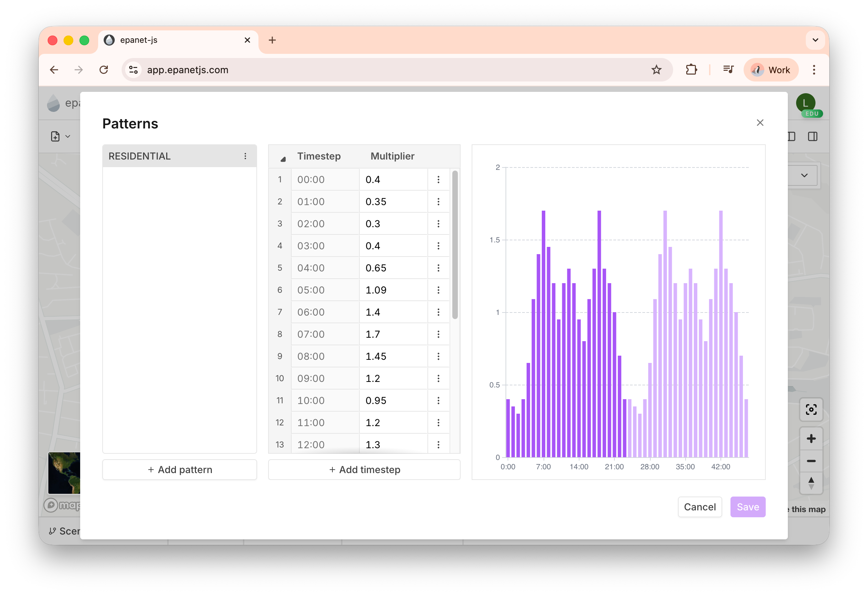Close the Patterns dialog
Image resolution: width=868 pixels, height=596 pixels.
pyautogui.click(x=759, y=123)
